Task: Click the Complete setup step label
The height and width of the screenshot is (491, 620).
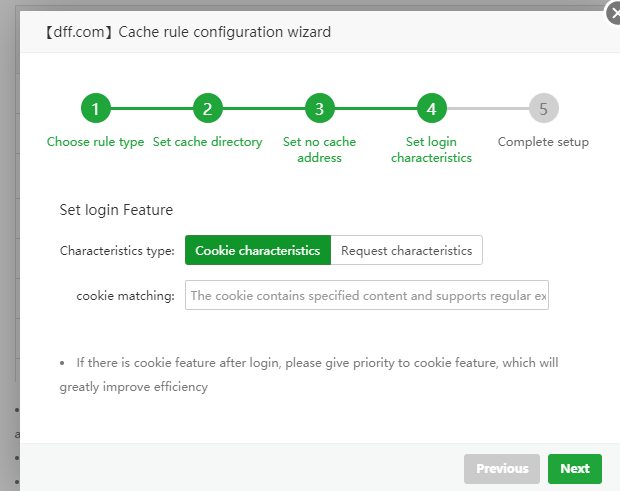Action: click(543, 142)
